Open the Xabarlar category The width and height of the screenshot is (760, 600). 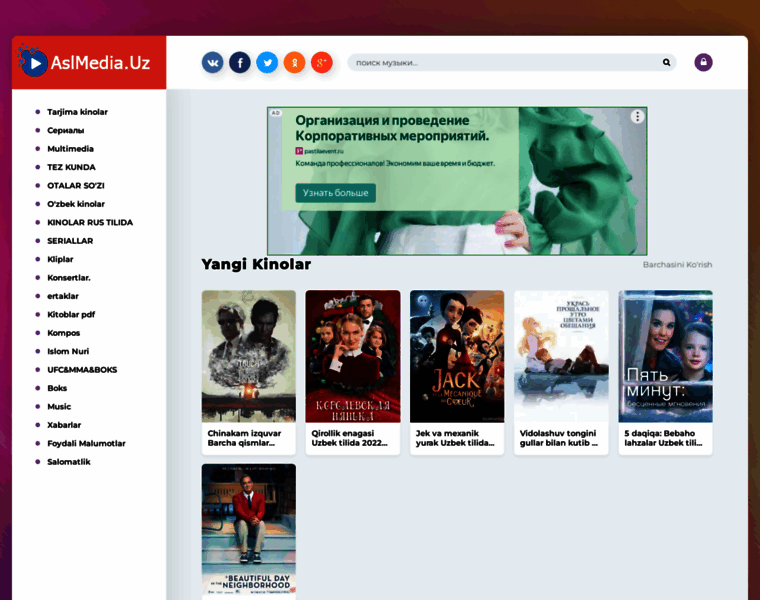(x=64, y=425)
